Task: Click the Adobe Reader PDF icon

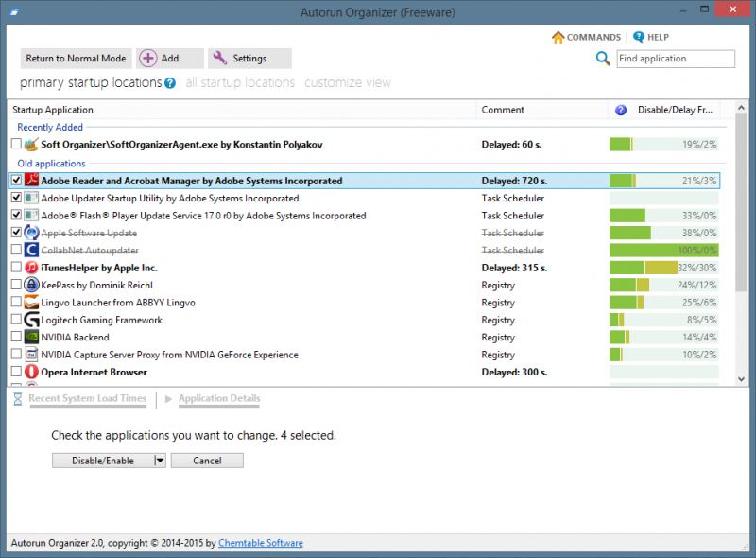Action: tap(31, 181)
